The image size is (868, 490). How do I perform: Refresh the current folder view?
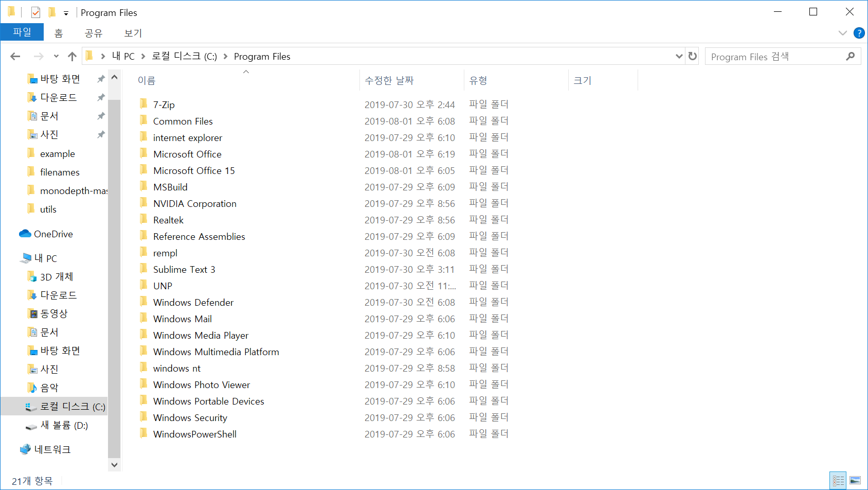(693, 56)
